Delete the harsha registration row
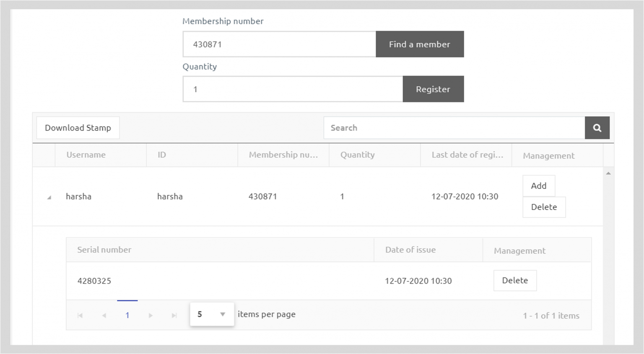The image size is (644, 354). 544,207
